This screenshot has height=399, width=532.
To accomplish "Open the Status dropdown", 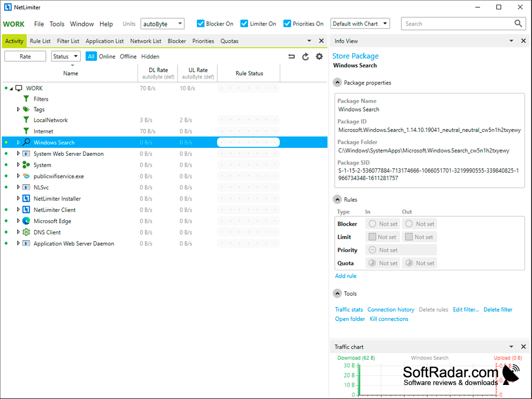I will tap(66, 57).
